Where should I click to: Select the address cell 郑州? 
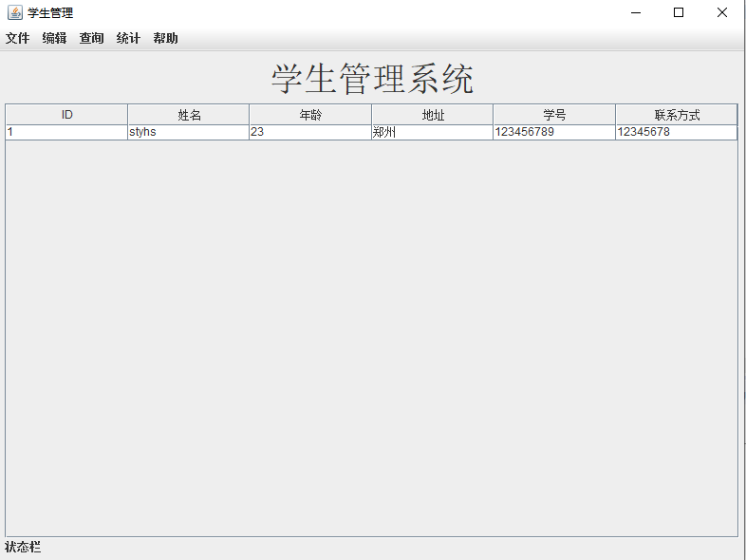433,132
